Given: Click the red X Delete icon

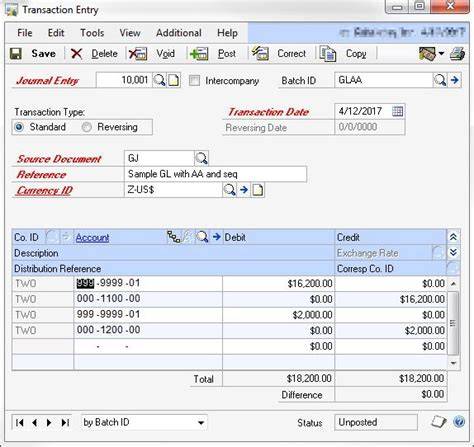Looking at the screenshot, I should tap(76, 54).
